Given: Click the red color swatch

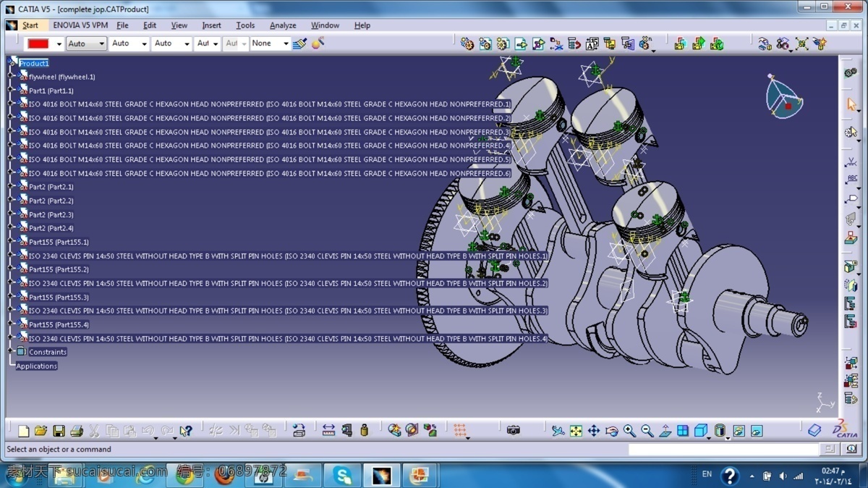Looking at the screenshot, I should [38, 44].
